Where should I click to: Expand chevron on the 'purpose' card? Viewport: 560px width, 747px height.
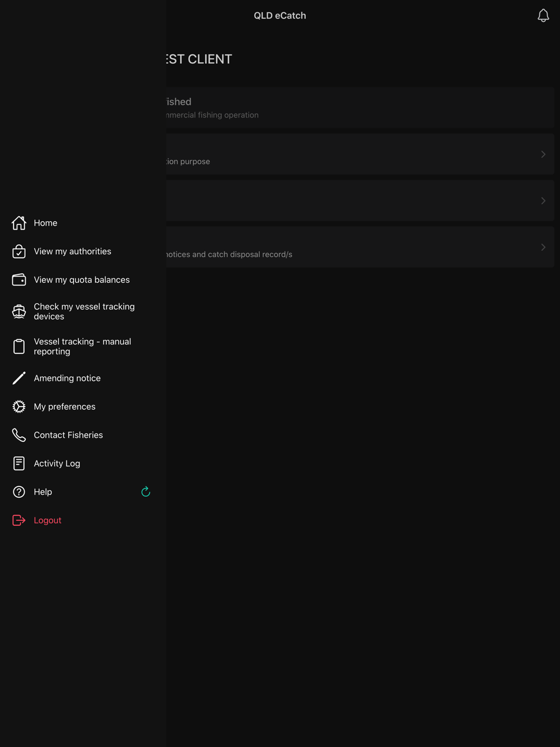[543, 154]
